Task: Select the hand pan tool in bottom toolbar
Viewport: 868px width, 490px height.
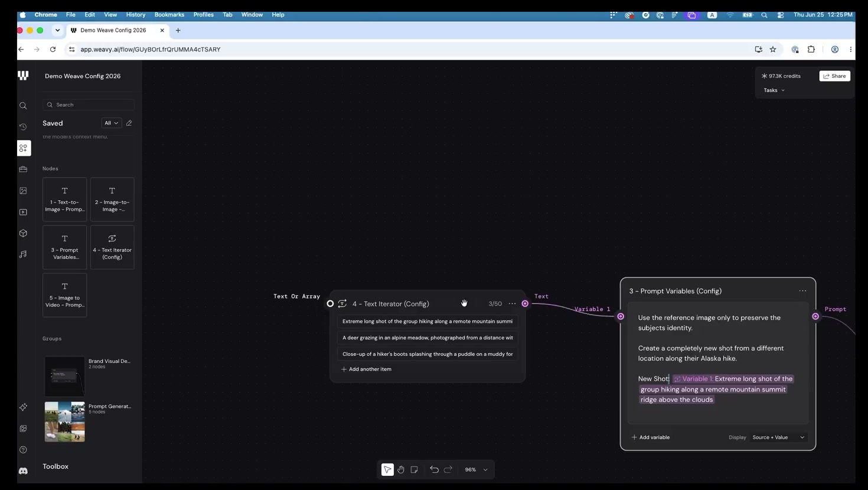Action: click(x=401, y=469)
